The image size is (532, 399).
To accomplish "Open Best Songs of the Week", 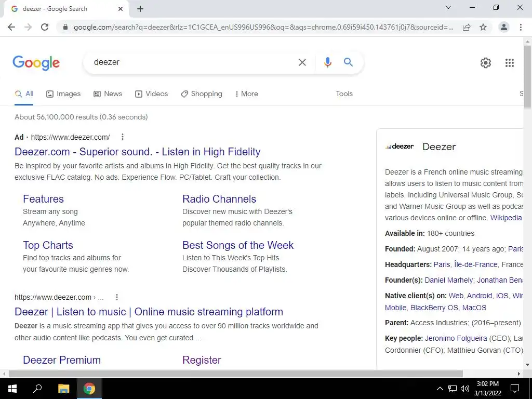I will [x=238, y=245].
